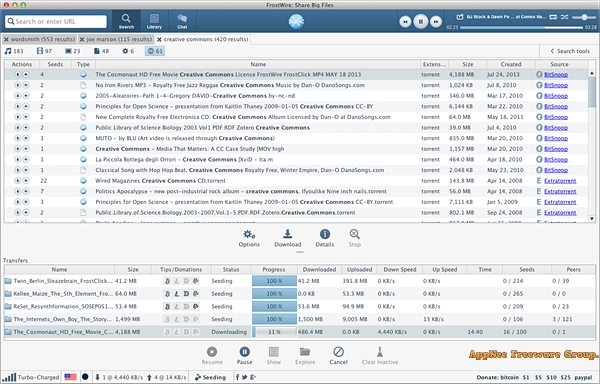
Task: Sort transfers by Status column
Action: [x=231, y=270]
